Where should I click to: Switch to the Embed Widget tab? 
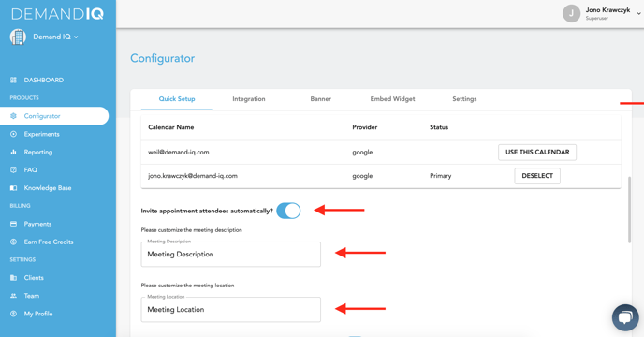coord(392,99)
